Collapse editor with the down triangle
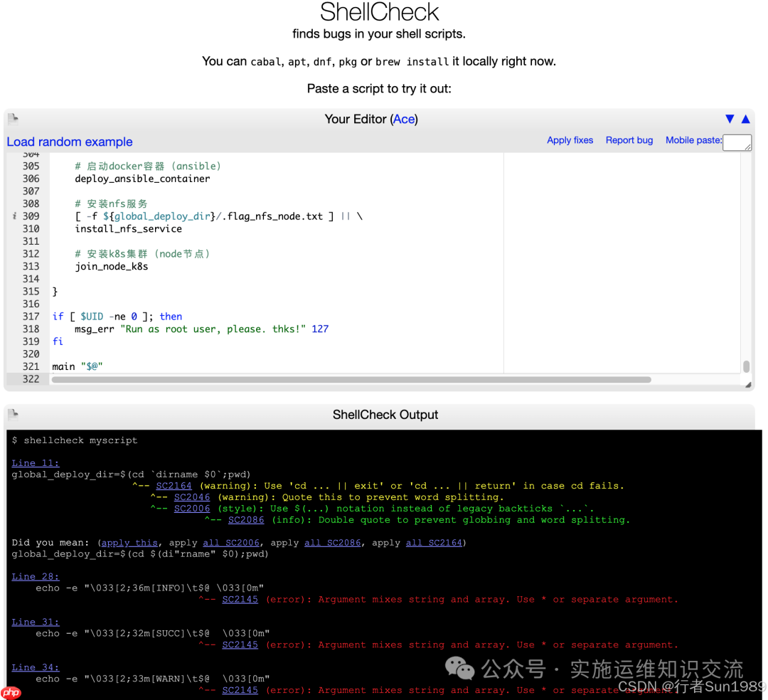The height and width of the screenshot is (700, 768). [730, 119]
